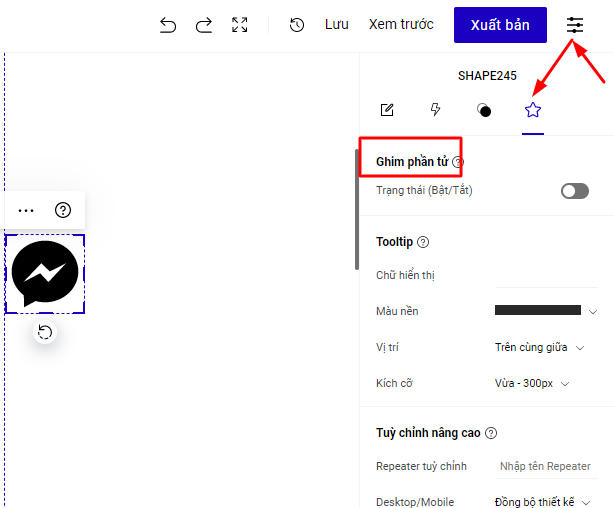Click the help icon above the shape

coord(63,210)
